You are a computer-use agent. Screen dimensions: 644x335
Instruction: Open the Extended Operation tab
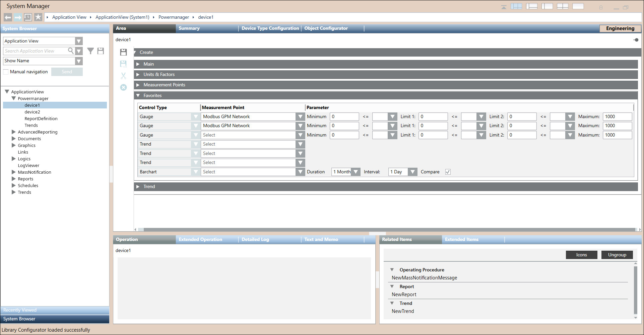click(x=200, y=240)
